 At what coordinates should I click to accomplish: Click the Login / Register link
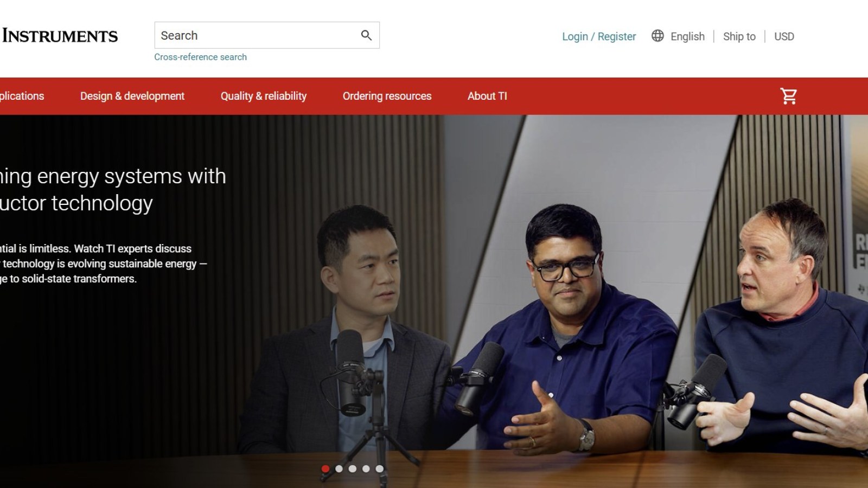pyautogui.click(x=598, y=36)
